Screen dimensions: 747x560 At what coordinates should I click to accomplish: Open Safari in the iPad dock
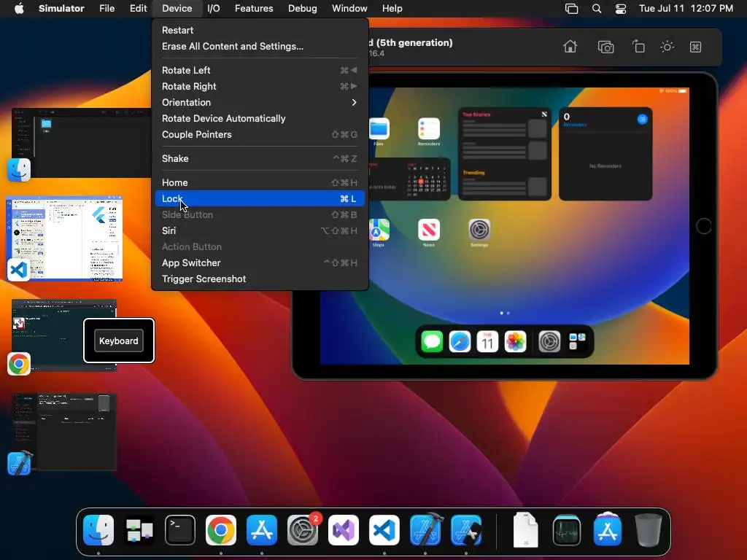point(460,341)
